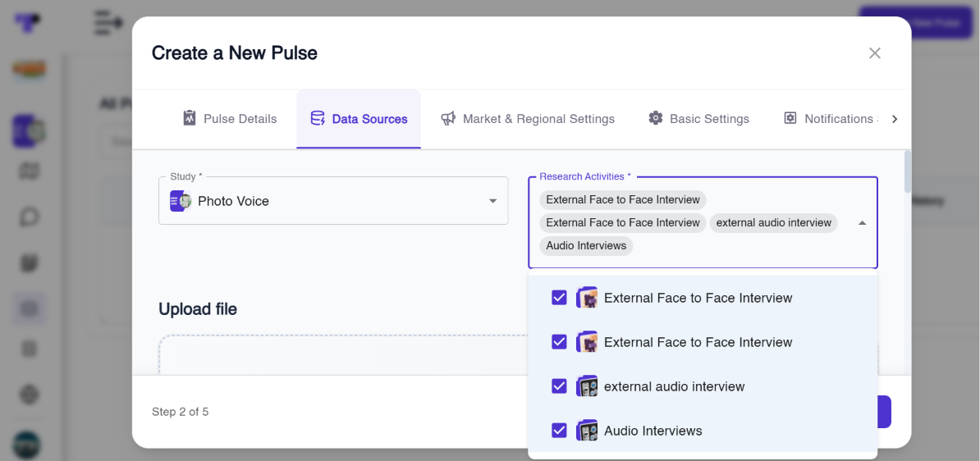980x461 pixels.
Task: Click the map icon in the sidebar
Action: point(29,171)
